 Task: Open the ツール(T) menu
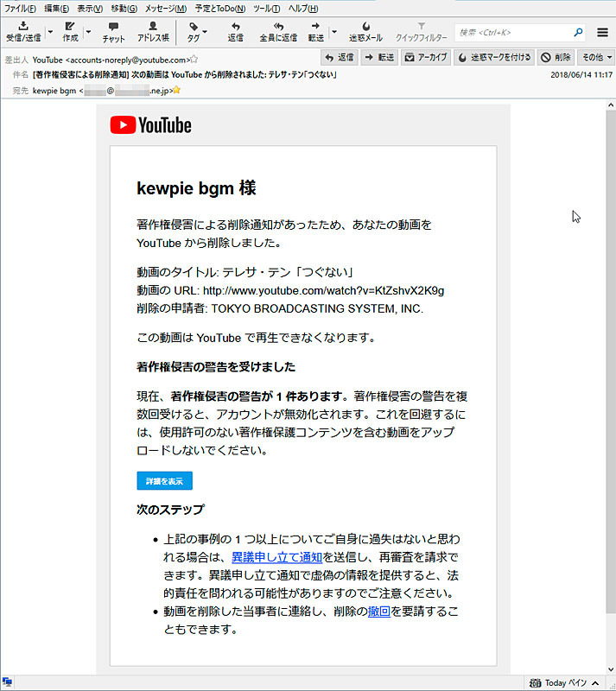click(266, 9)
